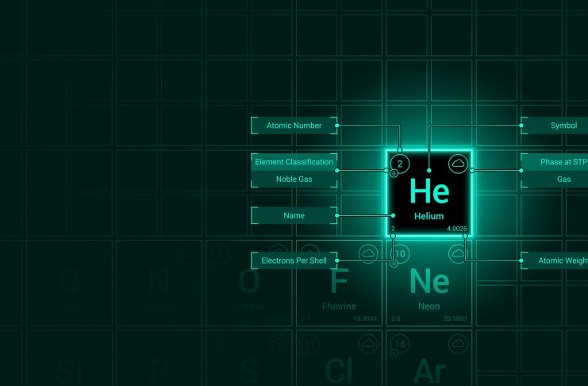
Task: Click the gas cloud icon on the Helium tile
Action: (x=457, y=164)
